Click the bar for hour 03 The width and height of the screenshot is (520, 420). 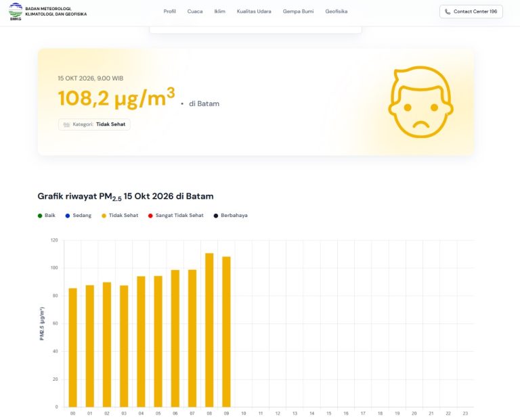(x=124, y=346)
